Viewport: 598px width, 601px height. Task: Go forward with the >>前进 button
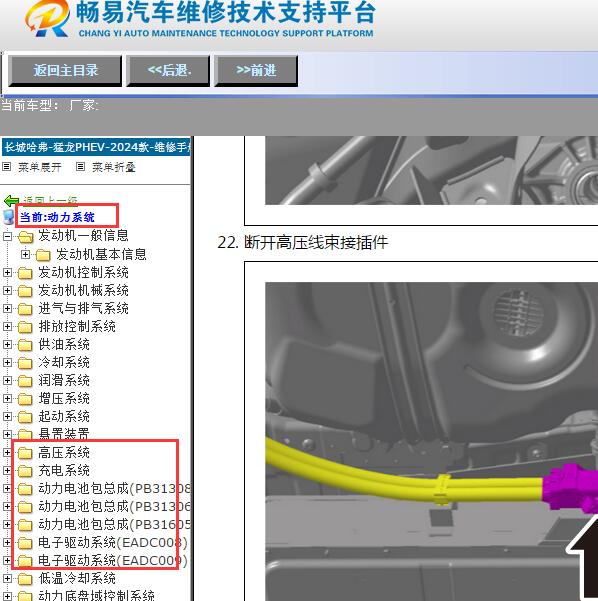click(x=256, y=71)
